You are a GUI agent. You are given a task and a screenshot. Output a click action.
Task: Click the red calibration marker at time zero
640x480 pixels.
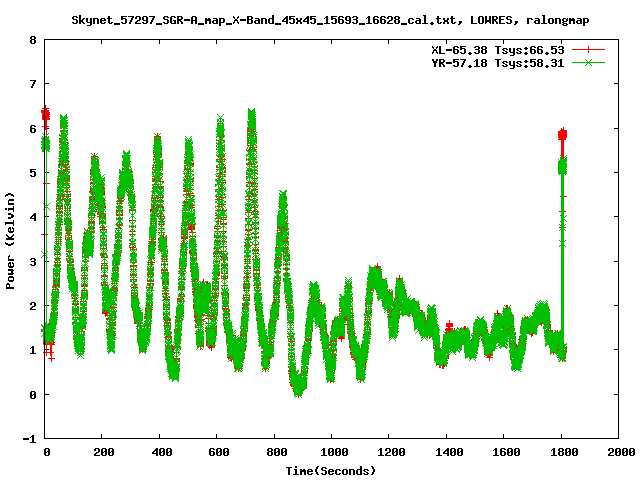[45, 115]
